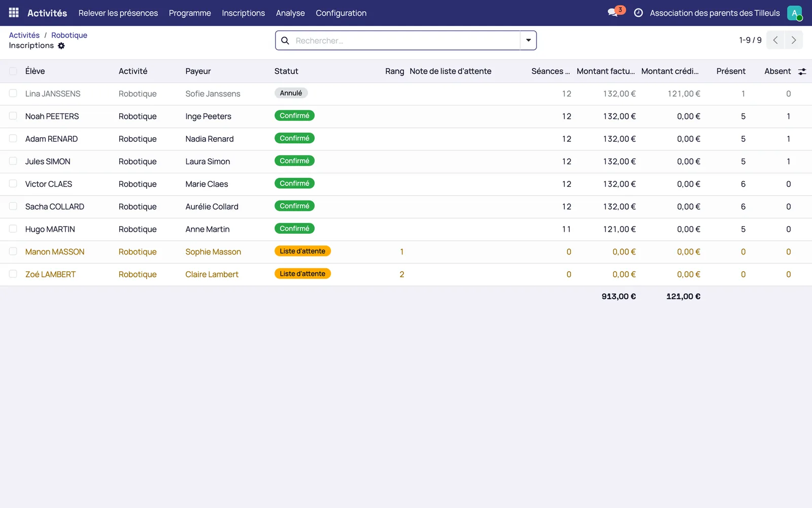This screenshot has height=508, width=812.
Task: Click the Association des parents des Tilleuls company
Action: pyautogui.click(x=715, y=13)
